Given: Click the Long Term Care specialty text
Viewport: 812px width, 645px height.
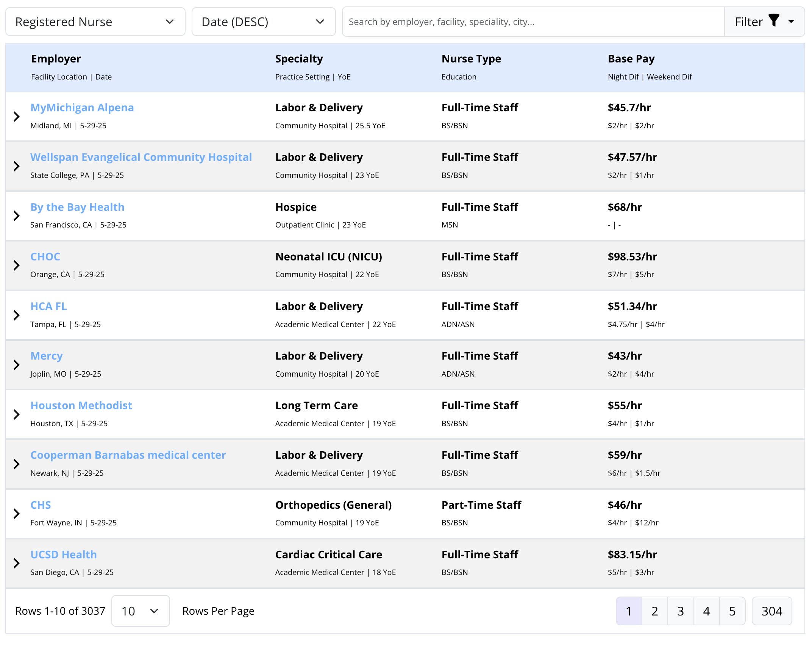Looking at the screenshot, I should (x=317, y=405).
